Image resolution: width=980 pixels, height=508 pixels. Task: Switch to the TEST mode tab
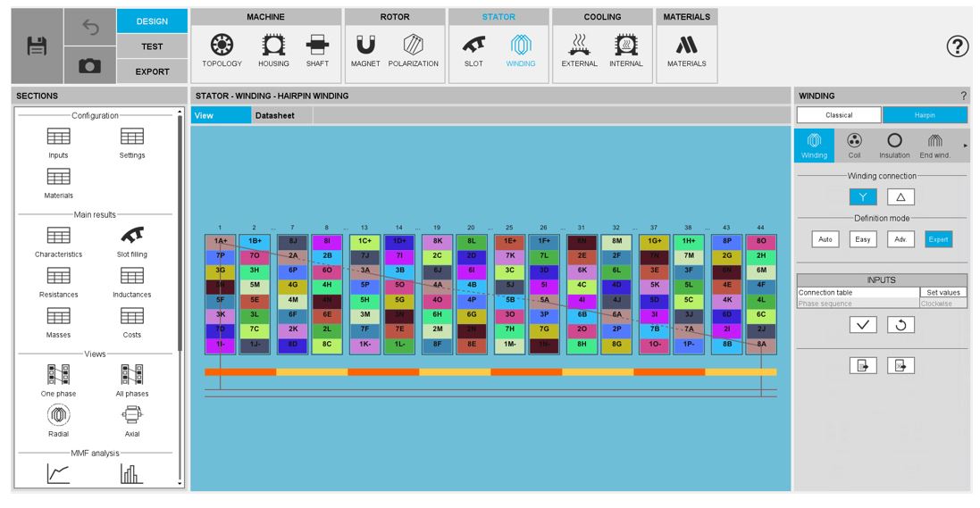pyautogui.click(x=152, y=46)
